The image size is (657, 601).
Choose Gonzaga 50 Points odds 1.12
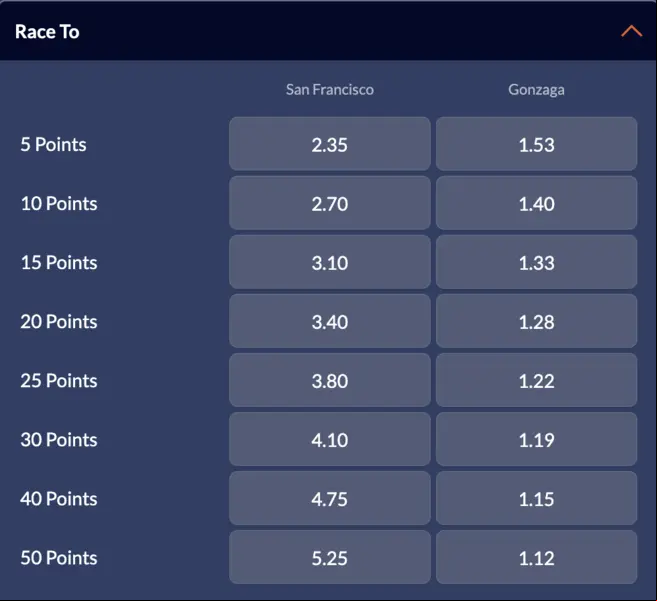[x=536, y=557]
